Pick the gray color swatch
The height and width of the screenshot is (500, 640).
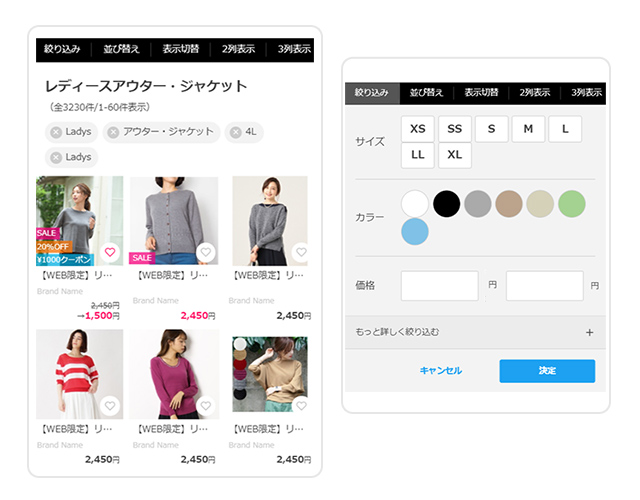point(478,204)
